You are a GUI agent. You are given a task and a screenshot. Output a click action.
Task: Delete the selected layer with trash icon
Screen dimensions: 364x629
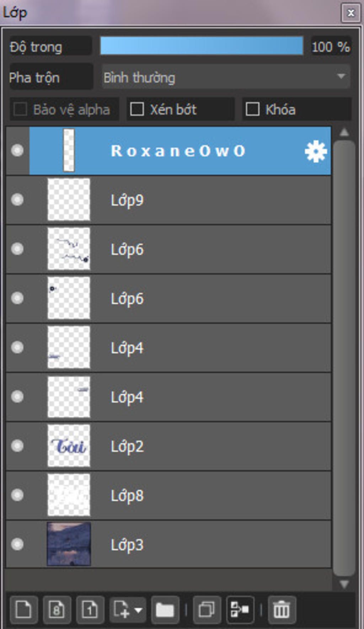(x=282, y=610)
